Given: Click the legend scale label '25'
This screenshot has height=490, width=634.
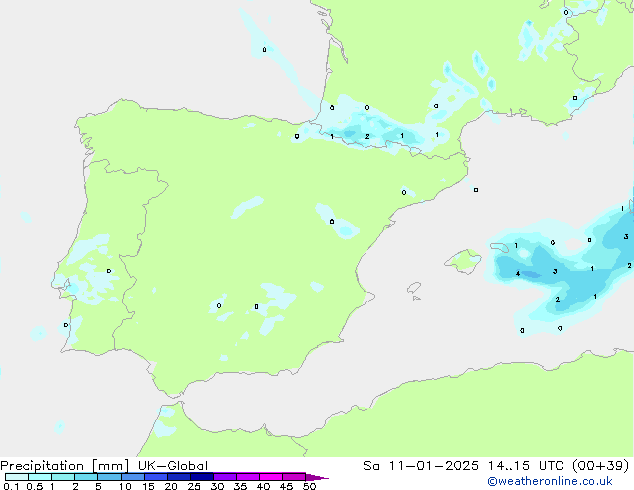Looking at the screenshot, I should pyautogui.click(x=194, y=486).
